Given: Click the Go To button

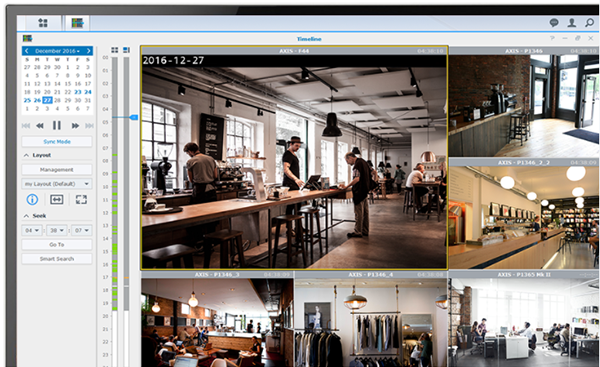Looking at the screenshot, I should click(57, 245).
